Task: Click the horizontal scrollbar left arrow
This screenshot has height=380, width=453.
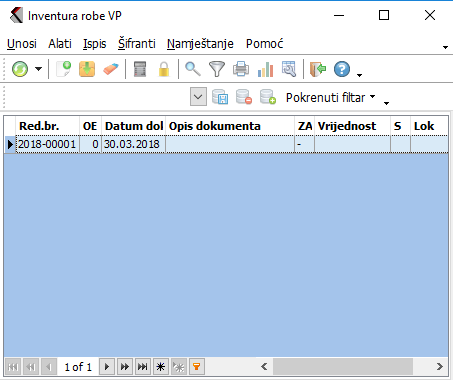Action: tap(264, 367)
